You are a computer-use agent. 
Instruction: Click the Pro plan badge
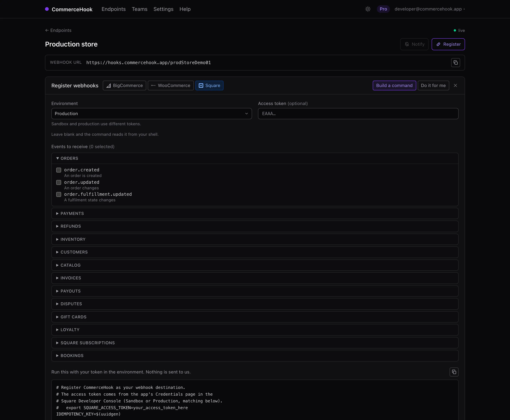point(383,9)
